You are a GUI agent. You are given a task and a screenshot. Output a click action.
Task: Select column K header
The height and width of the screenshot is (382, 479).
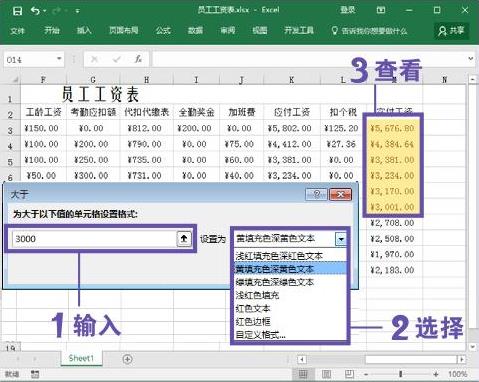pos(292,80)
